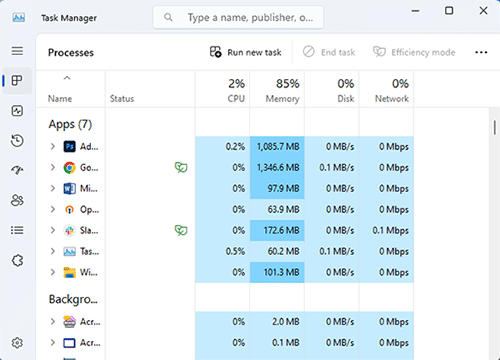Click the Task Manager process row icon
The width and height of the screenshot is (500, 360).
point(69,251)
